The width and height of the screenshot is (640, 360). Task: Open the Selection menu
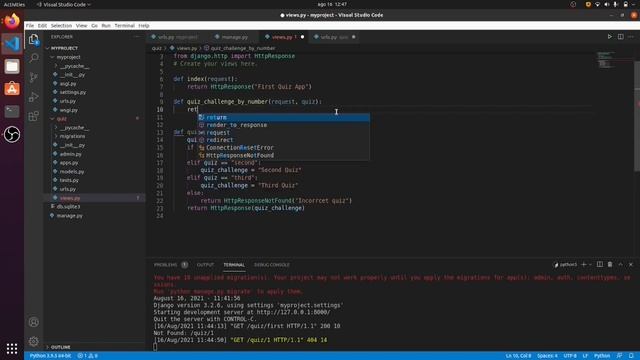point(61,25)
